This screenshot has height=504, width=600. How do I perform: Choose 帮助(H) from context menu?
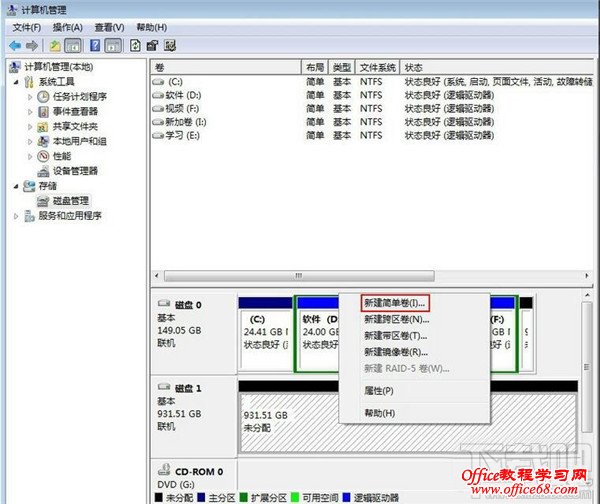tap(380, 413)
